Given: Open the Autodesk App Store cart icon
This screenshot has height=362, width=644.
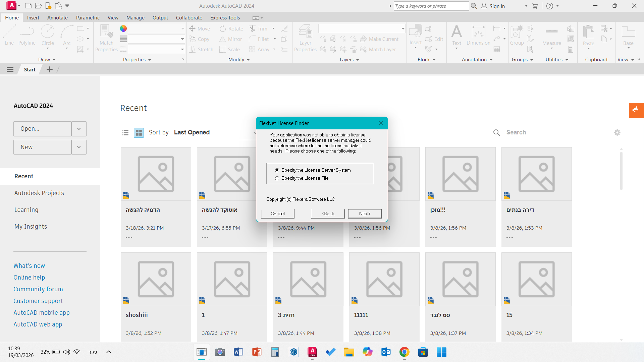Looking at the screenshot, I should click(535, 6).
